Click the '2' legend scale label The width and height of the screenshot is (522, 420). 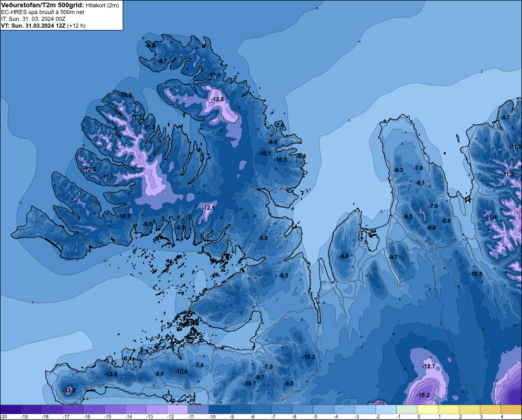click(x=460, y=417)
